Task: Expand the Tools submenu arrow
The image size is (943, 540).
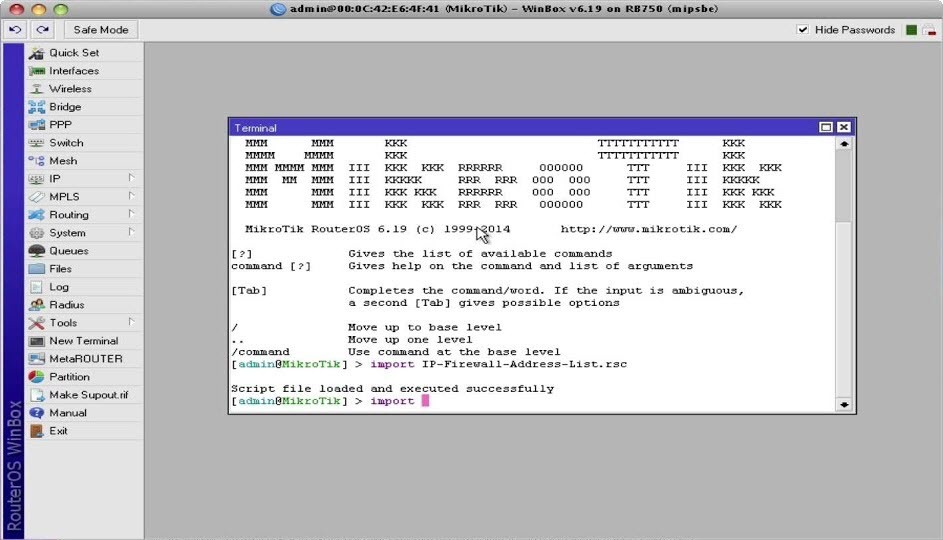Action: tap(131, 322)
